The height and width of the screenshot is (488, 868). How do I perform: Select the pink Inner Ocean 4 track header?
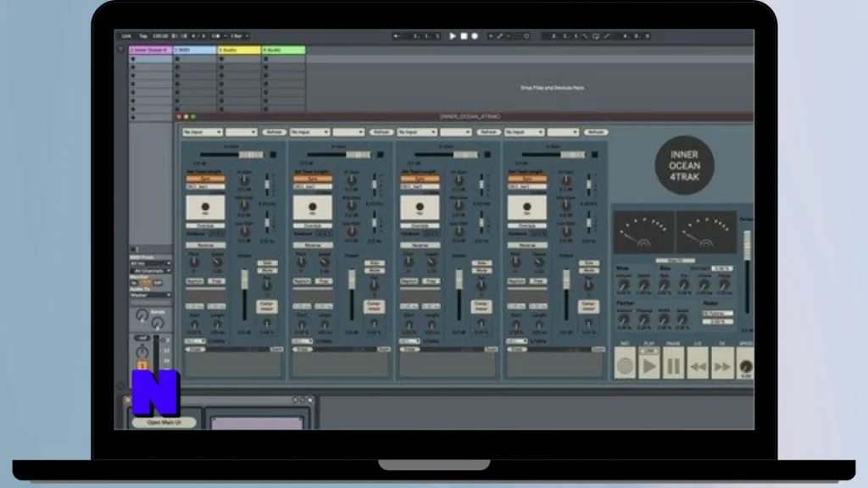[150, 50]
